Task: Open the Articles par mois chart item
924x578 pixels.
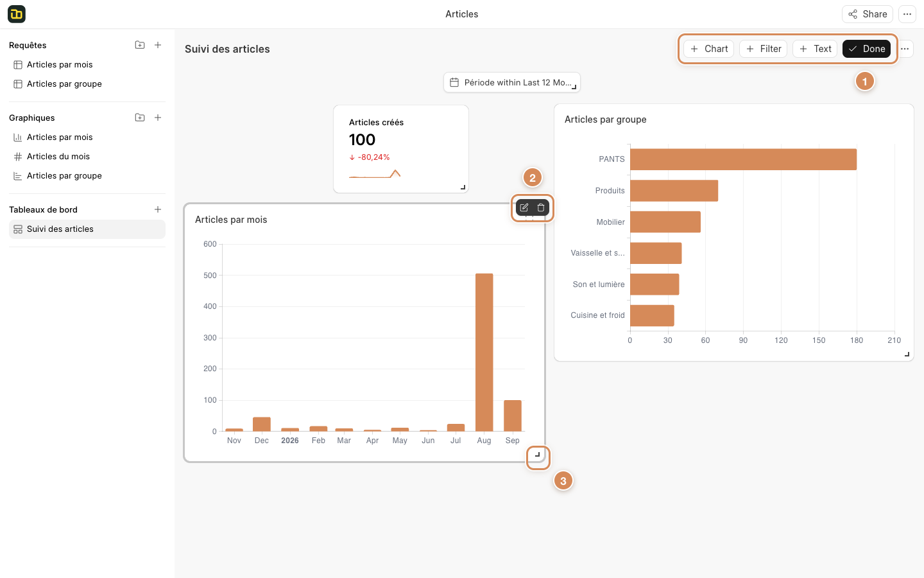Action: coord(87,137)
